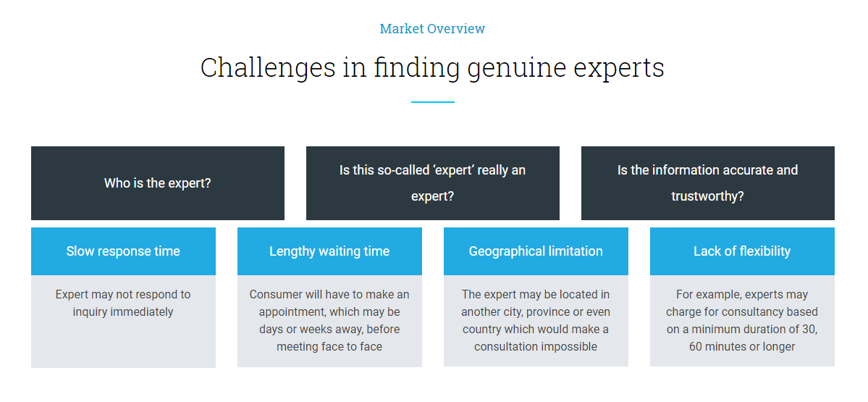Screen dimensions: 868x402
Task: Click the 'experts may charge for consultancy' text
Action: pos(742,321)
